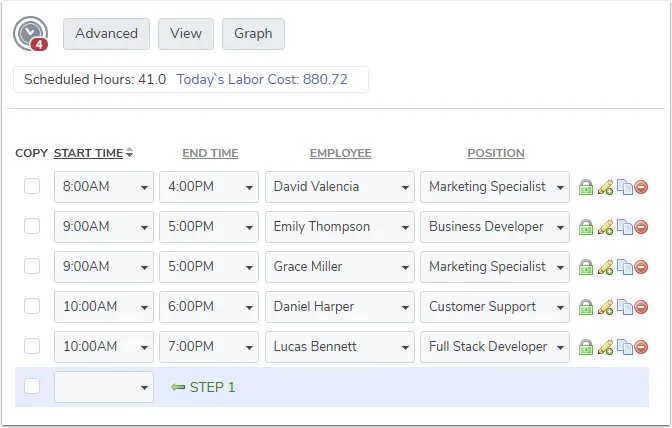672x428 pixels.
Task: Open Lucas Bennett's 7:00PM end time dropdown
Action: pyautogui.click(x=209, y=347)
